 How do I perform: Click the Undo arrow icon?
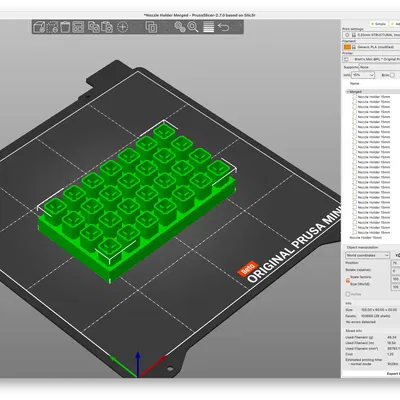point(224,27)
